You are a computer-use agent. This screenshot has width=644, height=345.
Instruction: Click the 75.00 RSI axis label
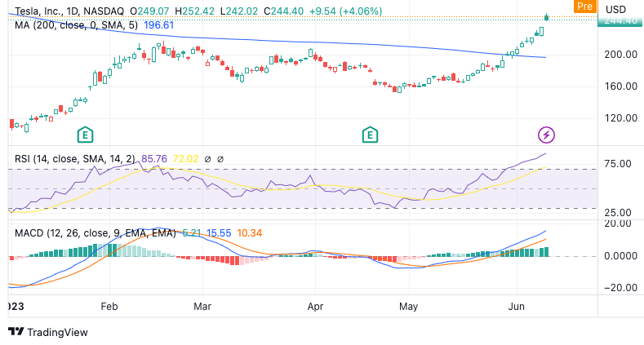618,164
